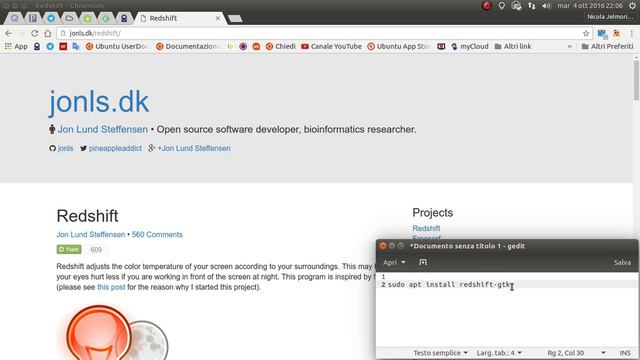Click Salva in gedit
Image resolution: width=640 pixels, height=360 pixels.
click(x=622, y=262)
